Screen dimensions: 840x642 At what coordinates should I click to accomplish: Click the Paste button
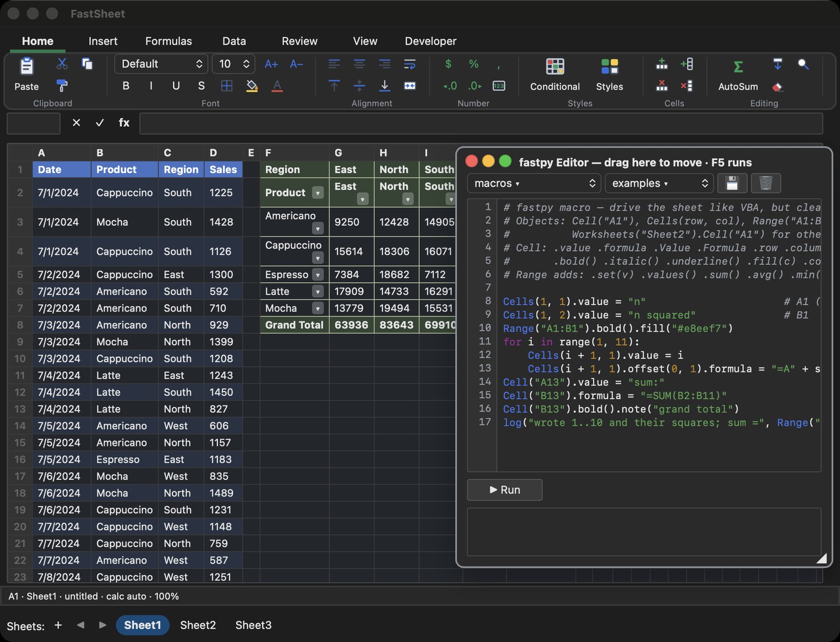coord(27,74)
